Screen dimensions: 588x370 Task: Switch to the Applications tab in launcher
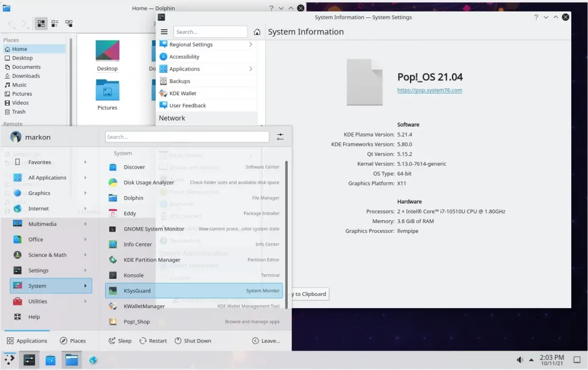click(x=27, y=341)
